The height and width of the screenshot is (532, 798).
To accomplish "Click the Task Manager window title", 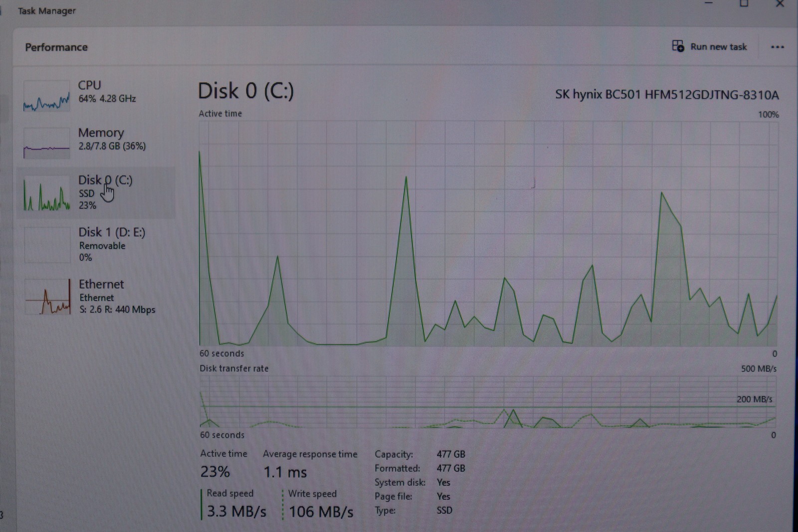I will click(x=47, y=11).
